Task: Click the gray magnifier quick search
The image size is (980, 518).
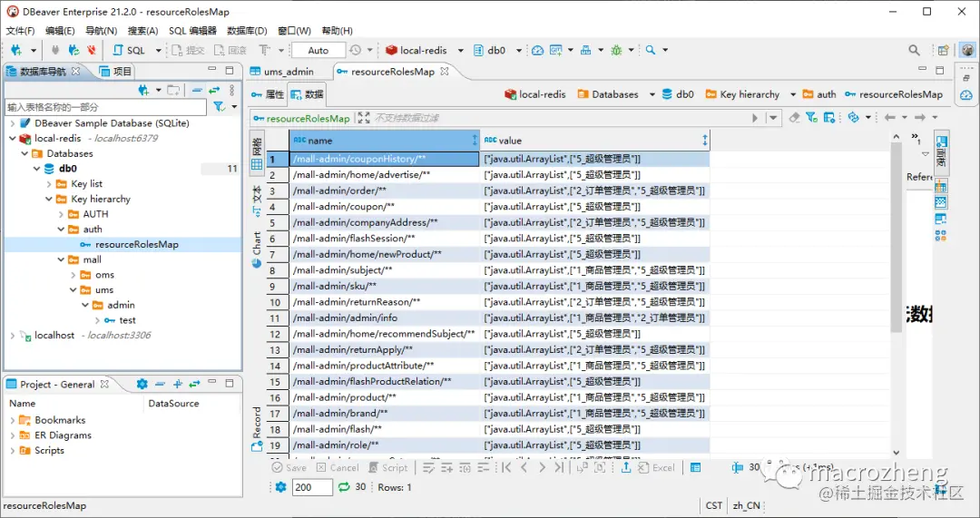Action: (x=914, y=50)
